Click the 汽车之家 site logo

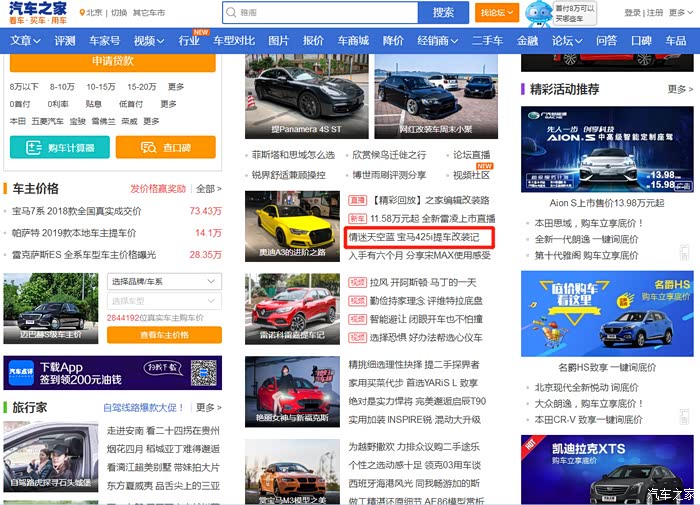point(38,13)
